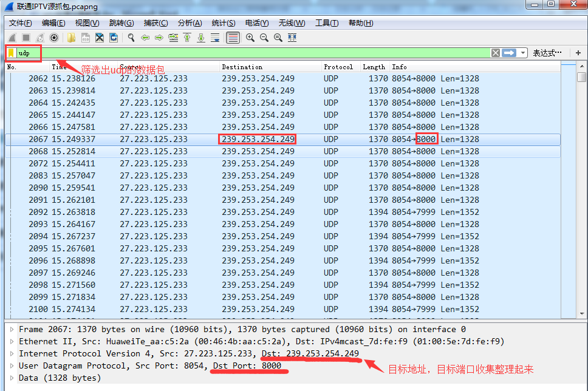Expand the Internet Protocol Version 4 row
This screenshot has width=588, height=391.
pos(12,353)
